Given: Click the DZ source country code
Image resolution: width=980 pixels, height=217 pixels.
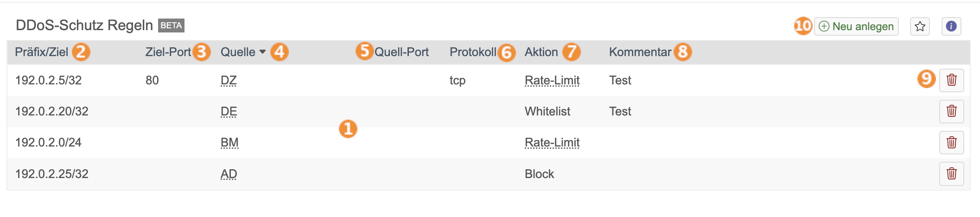Looking at the screenshot, I should (229, 81).
